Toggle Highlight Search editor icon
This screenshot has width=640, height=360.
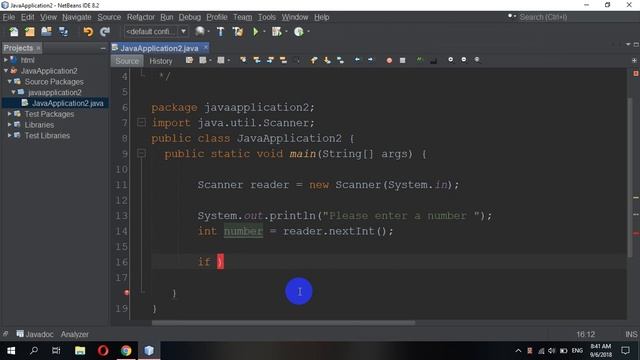coord(283,60)
